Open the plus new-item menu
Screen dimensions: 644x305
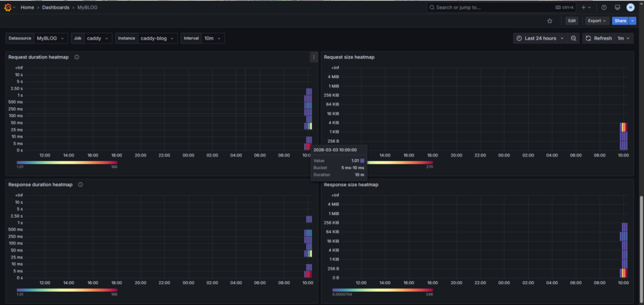(x=585, y=8)
